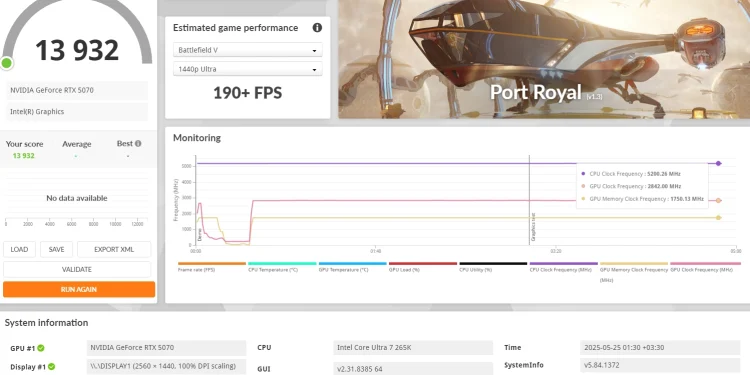
Task: Click EXPORT XML button
Action: coord(114,249)
